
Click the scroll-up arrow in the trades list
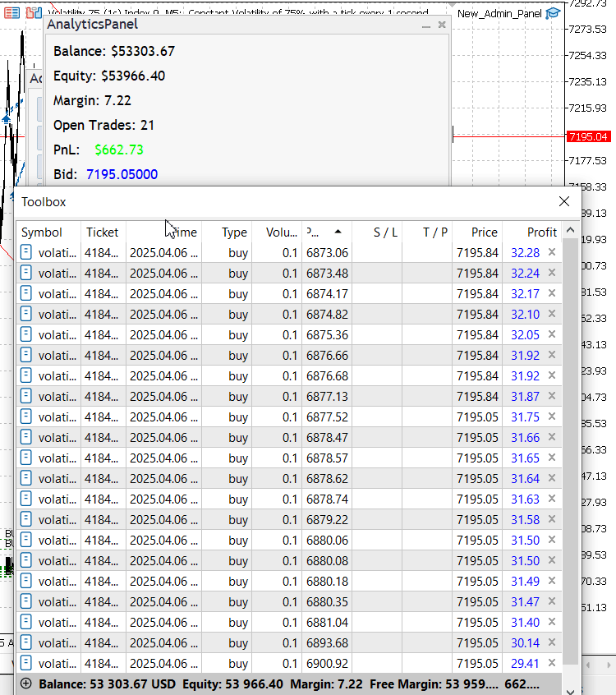coord(571,230)
